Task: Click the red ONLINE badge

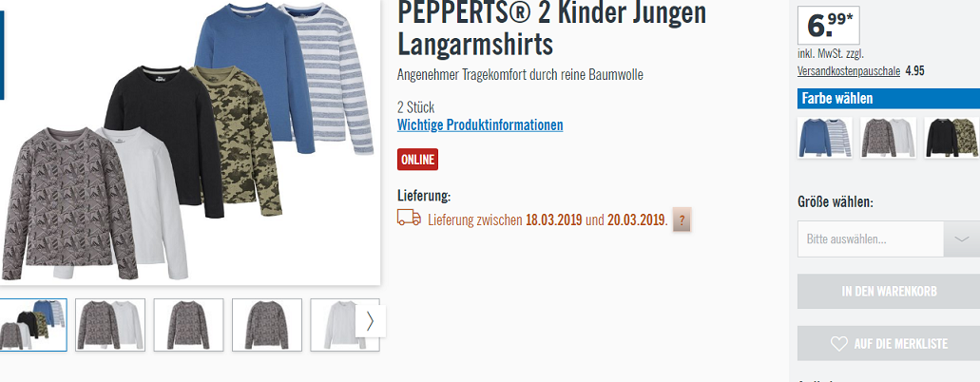Action: (417, 160)
